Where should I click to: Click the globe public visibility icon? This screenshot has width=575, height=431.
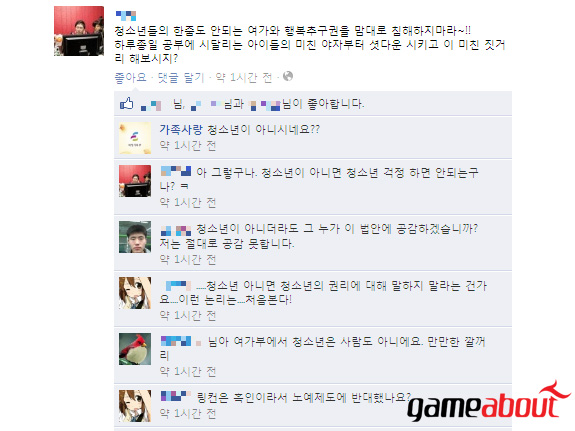pos(288,76)
